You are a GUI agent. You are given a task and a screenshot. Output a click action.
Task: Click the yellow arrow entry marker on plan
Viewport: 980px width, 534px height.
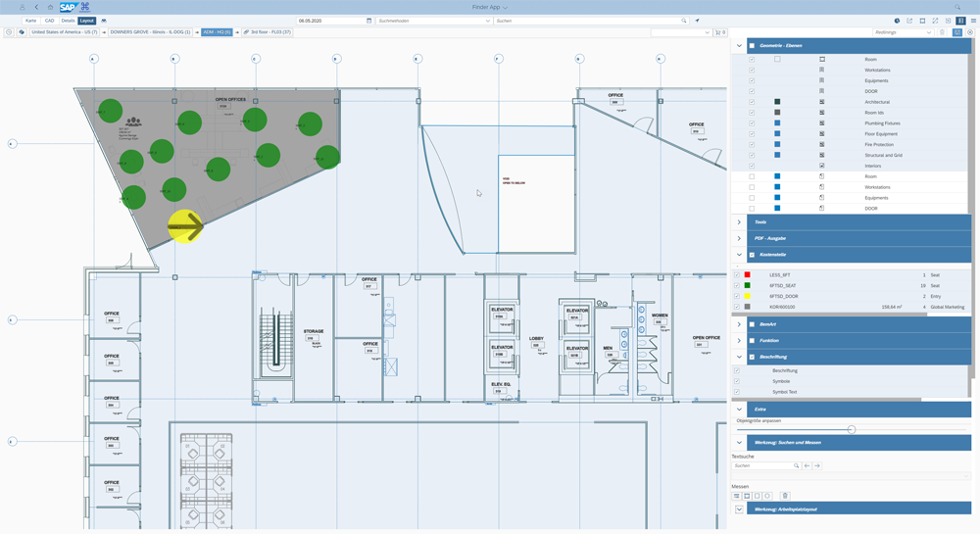tap(185, 226)
